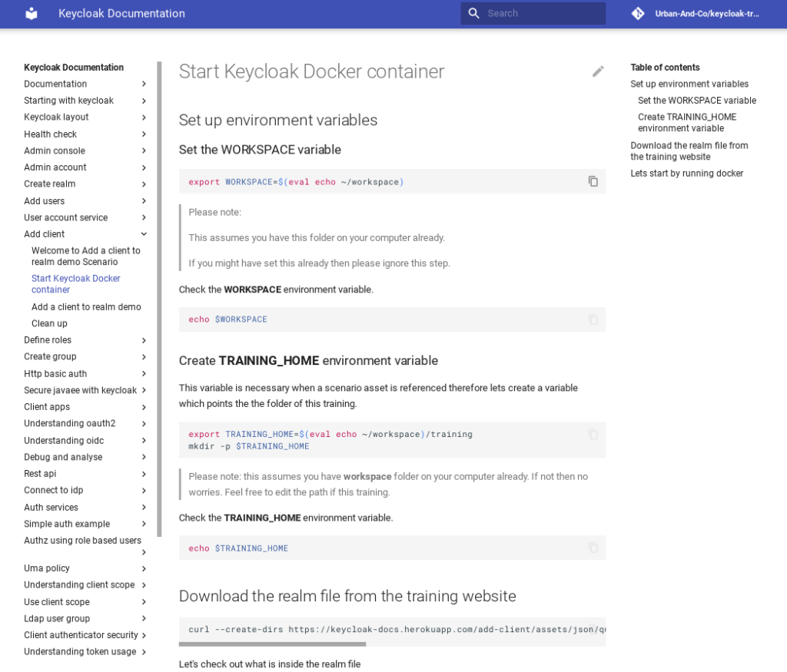Copy the echo $TRAINING_HOME code block
This screenshot has width=787, height=672.
[593, 548]
